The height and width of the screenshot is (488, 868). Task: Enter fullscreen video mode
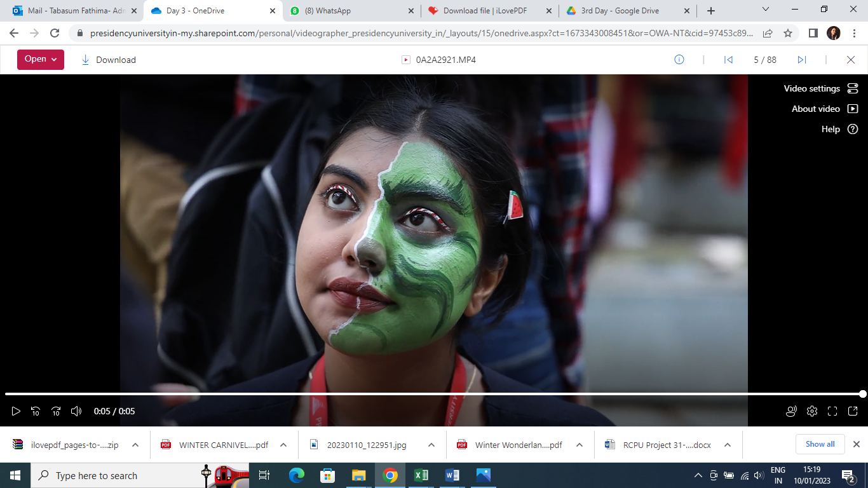pos(832,411)
